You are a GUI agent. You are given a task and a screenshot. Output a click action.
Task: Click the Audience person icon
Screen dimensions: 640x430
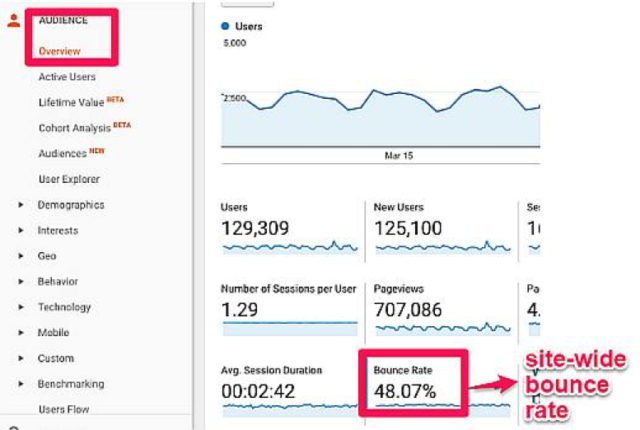13,21
